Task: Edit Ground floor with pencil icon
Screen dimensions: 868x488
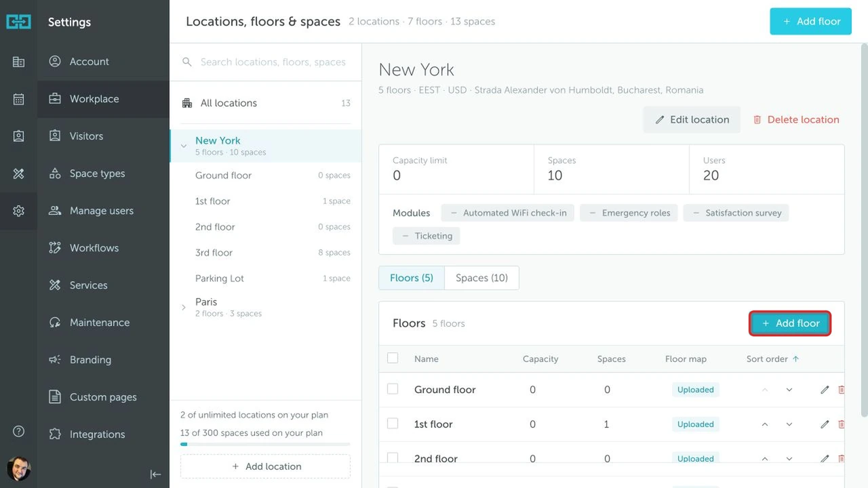Action: click(x=825, y=390)
